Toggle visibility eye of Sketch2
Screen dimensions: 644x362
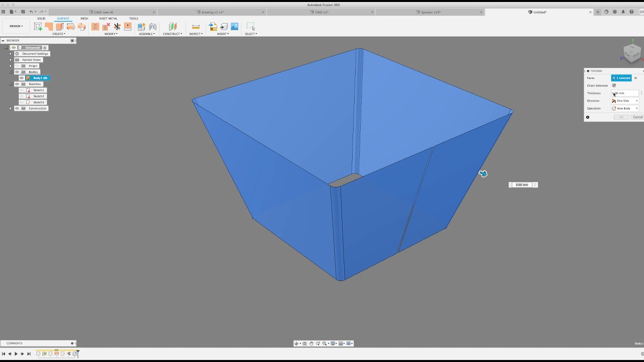(22, 96)
